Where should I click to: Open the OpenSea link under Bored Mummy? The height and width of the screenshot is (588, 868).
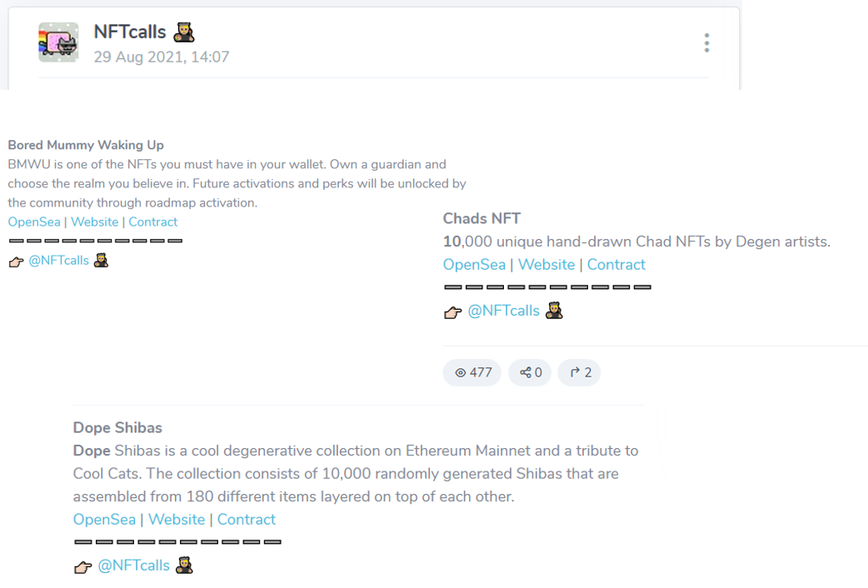click(x=34, y=222)
